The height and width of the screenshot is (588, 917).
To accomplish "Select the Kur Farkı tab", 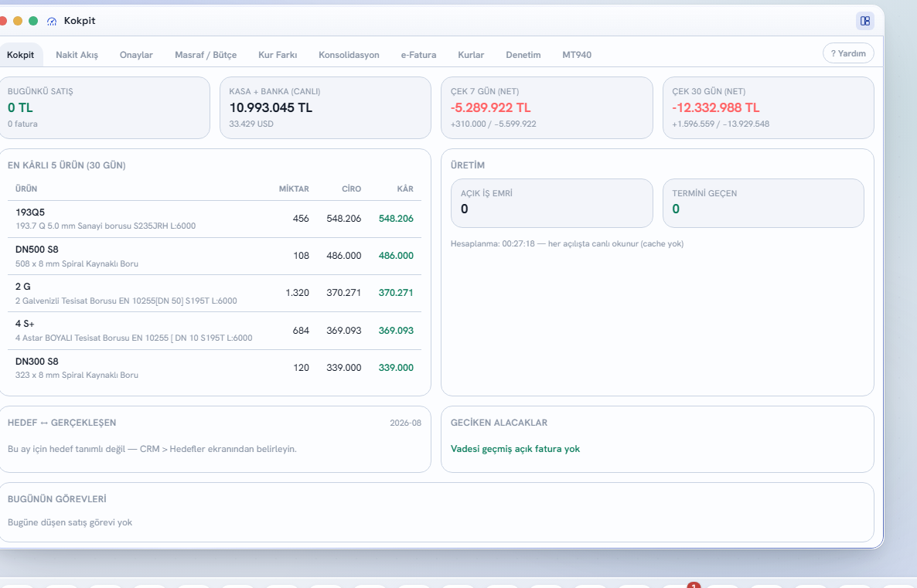I will [278, 55].
